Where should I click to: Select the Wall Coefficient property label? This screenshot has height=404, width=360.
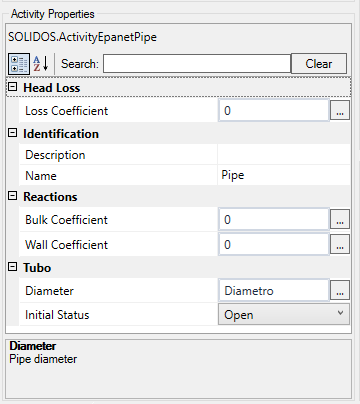click(x=67, y=245)
